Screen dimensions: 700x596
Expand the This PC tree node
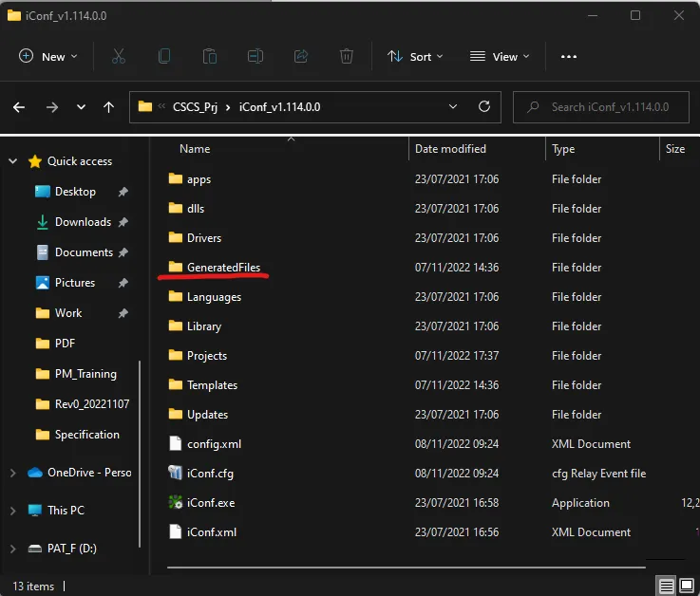[x=13, y=511]
